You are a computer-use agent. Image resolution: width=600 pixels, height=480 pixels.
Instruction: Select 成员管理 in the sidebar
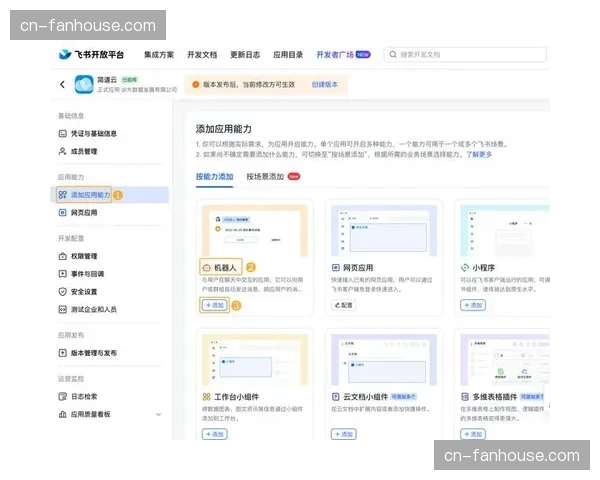84,152
